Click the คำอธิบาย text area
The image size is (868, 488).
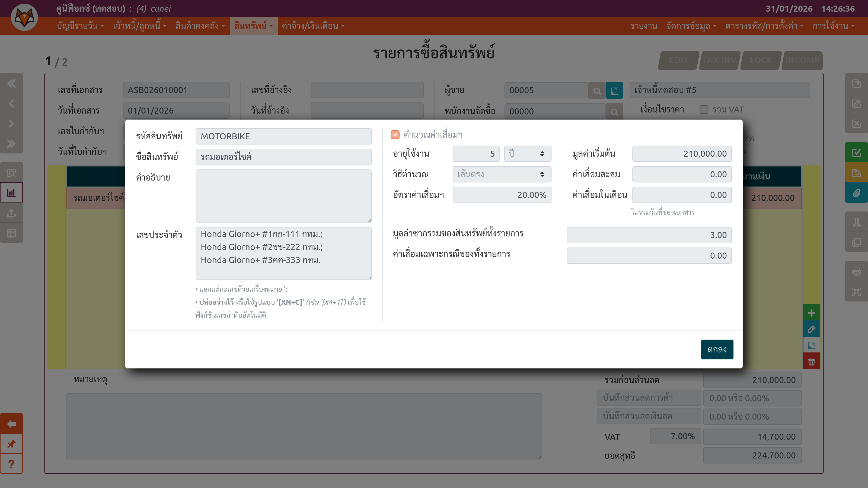click(x=283, y=196)
